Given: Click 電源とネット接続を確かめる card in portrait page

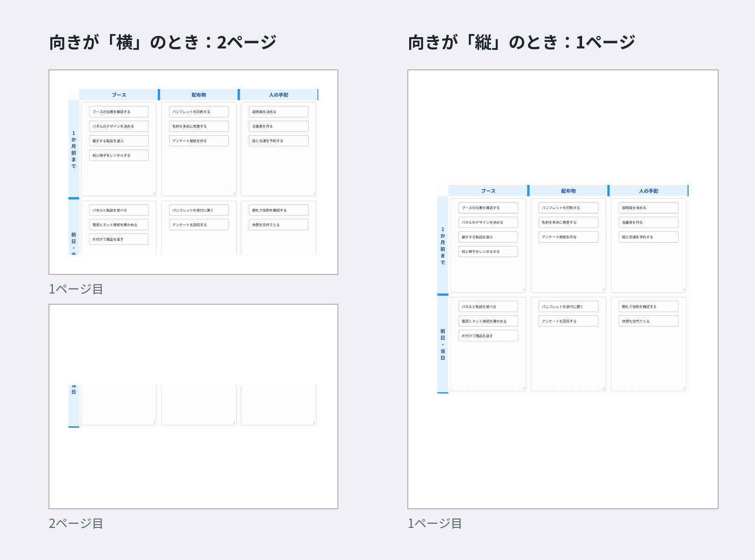Looking at the screenshot, I should (488, 321).
